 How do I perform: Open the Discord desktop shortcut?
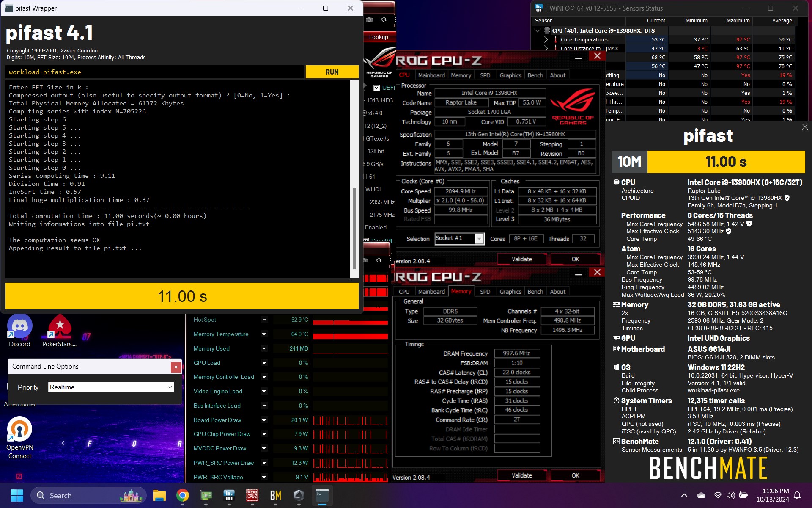tap(19, 331)
